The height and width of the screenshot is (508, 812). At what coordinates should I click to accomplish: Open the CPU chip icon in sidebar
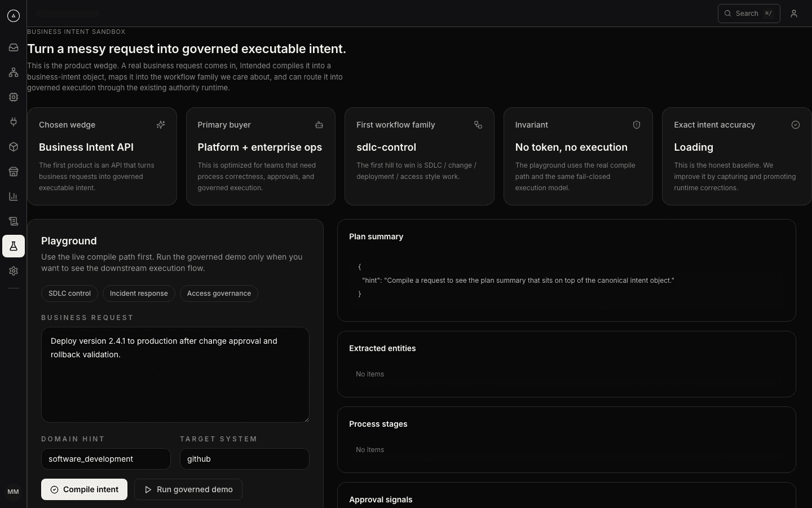click(14, 97)
